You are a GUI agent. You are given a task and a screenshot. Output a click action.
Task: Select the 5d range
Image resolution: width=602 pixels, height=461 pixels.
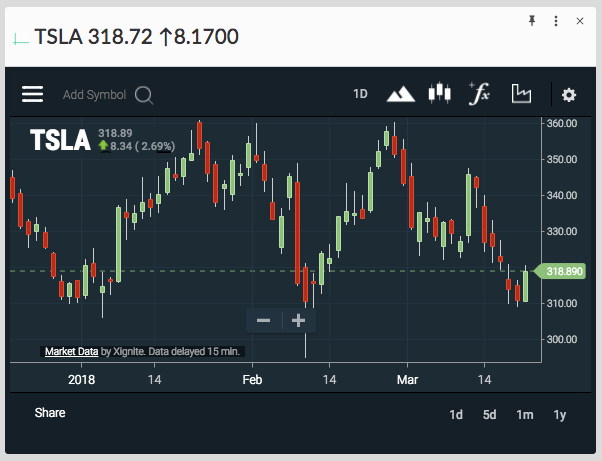[490, 415]
